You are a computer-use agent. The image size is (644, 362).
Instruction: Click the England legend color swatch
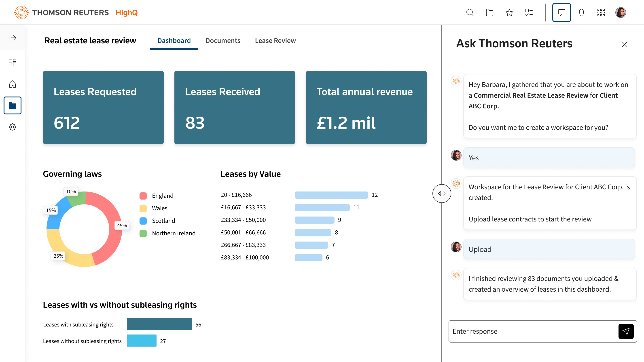(143, 196)
